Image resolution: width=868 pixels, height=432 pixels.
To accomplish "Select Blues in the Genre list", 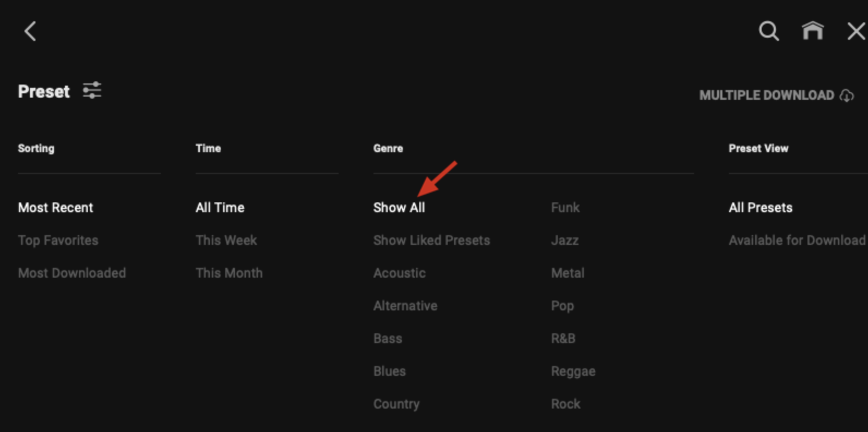I will (x=389, y=371).
